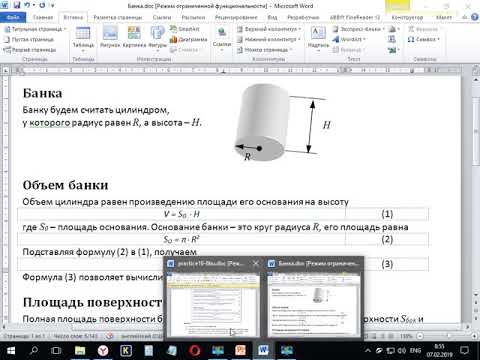This screenshot has width=480, height=360.
Task: Insert a Диаграмма chart
Action: (189, 39)
